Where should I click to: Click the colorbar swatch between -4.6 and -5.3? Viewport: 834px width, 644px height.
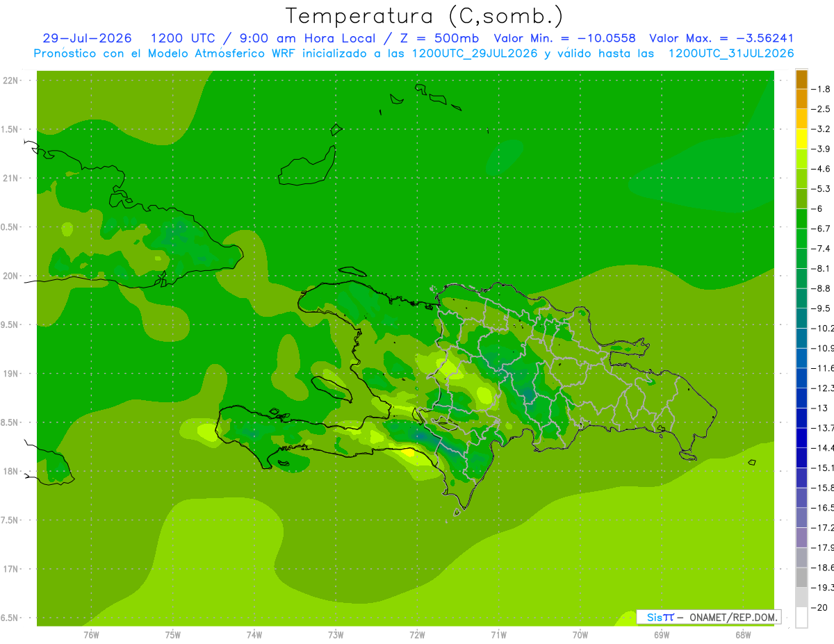(801, 179)
